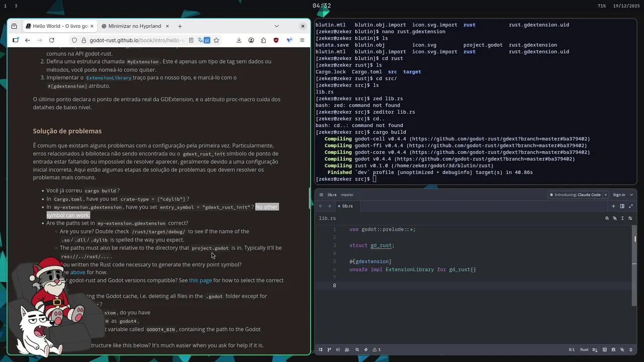Click lib.rs breadcrumb in Zed
This screenshot has width=644, height=362.
[x=327, y=218]
